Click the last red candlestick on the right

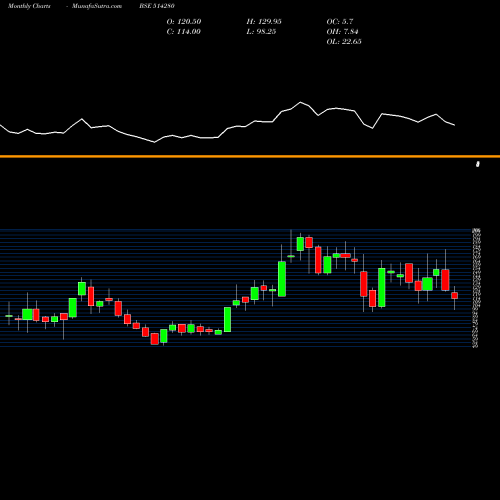pyautogui.click(x=454, y=296)
